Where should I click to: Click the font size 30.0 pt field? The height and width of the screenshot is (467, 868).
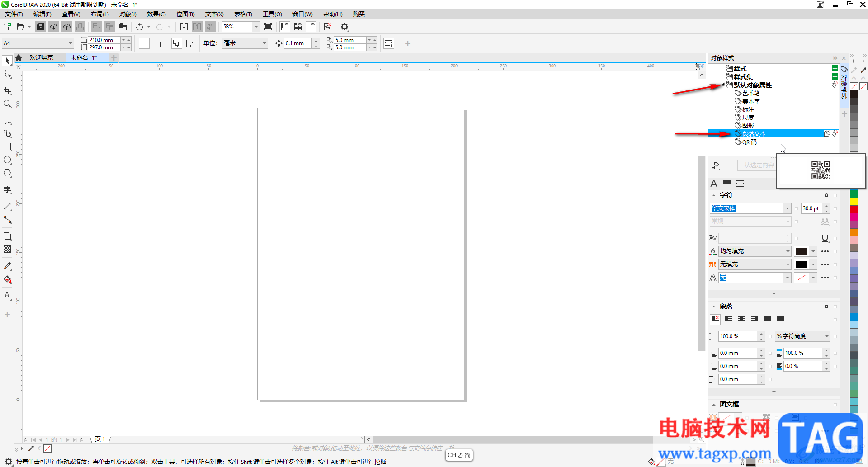(x=811, y=208)
